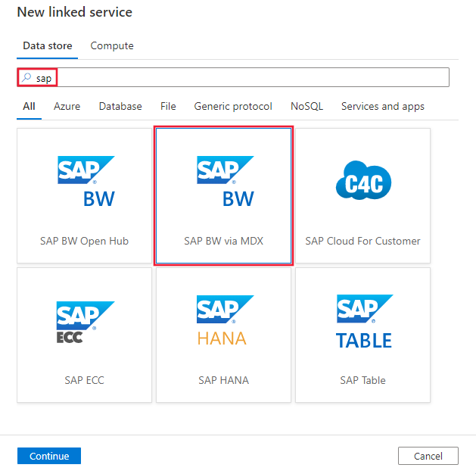Filter connectors by Azure

point(67,107)
